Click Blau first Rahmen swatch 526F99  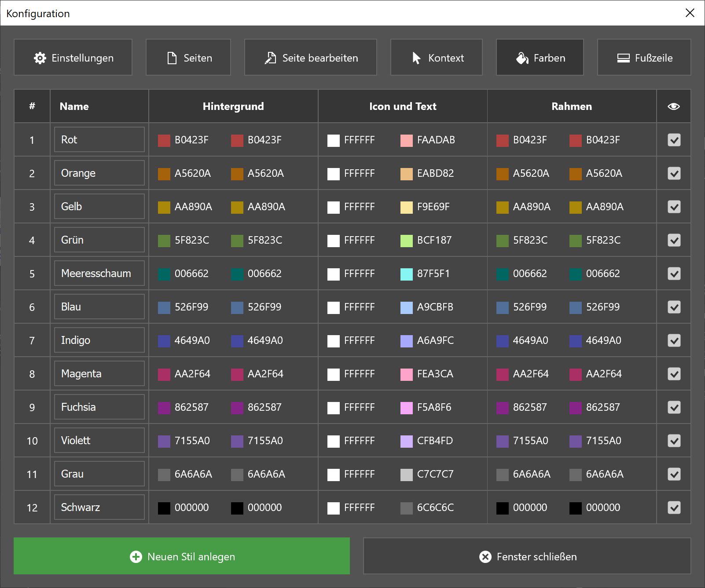[503, 308]
